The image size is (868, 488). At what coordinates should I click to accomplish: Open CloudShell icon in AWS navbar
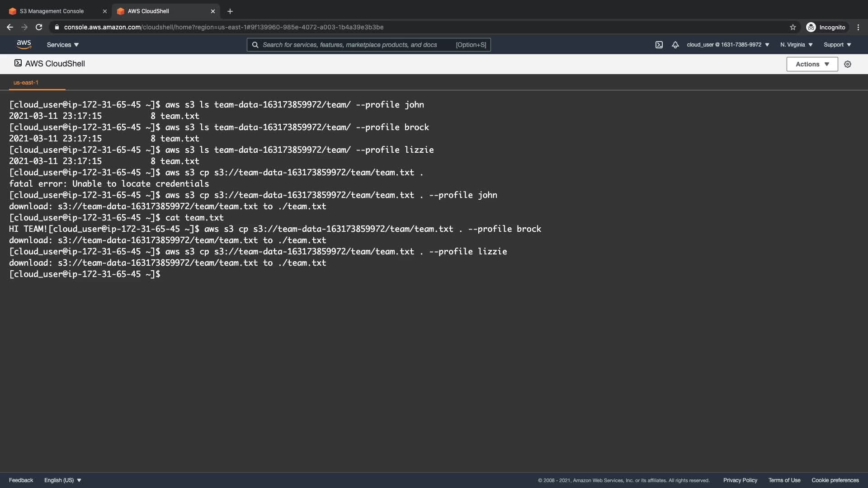tap(659, 45)
